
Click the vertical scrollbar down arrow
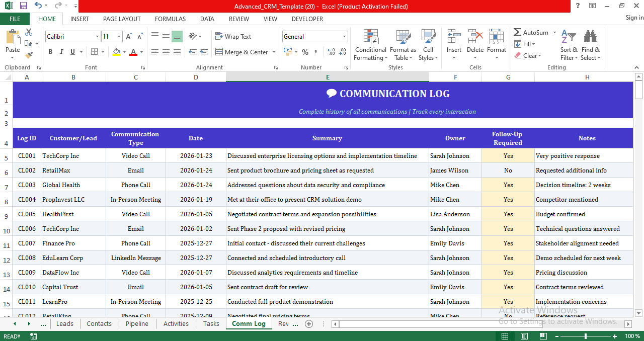click(639, 313)
